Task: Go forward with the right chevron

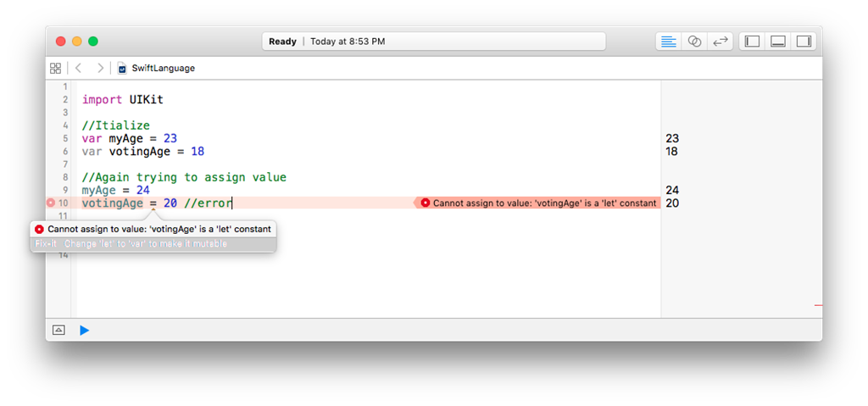Action: pos(100,68)
